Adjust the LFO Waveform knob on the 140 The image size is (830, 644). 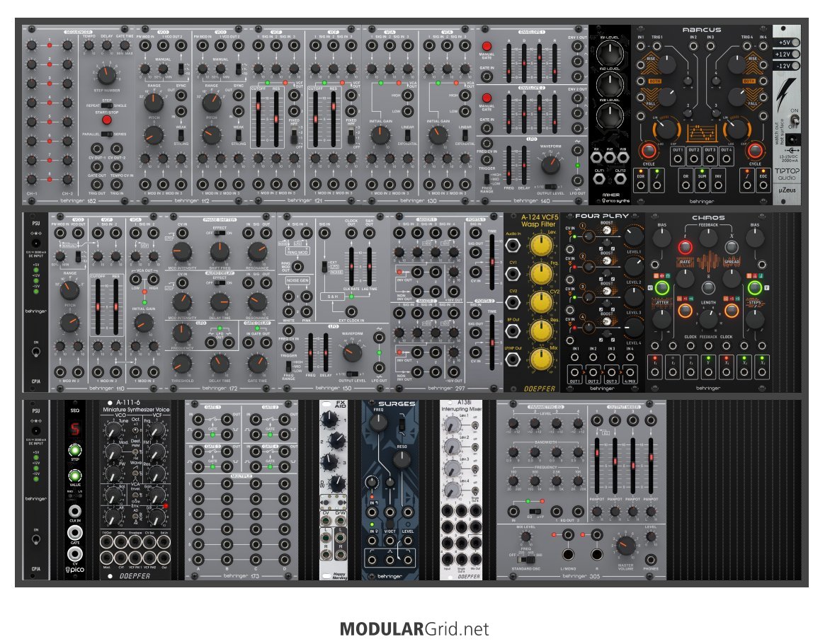tap(550, 165)
